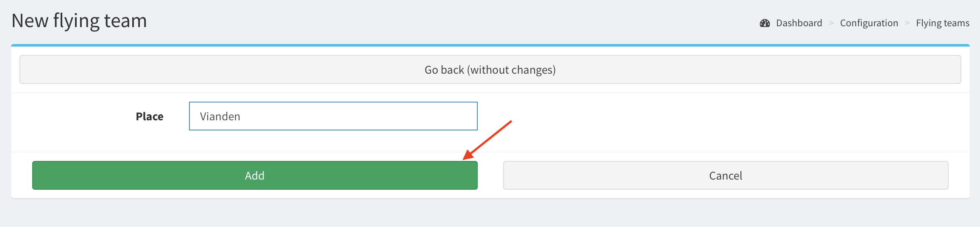Viewport: 980px width, 227px height.
Task: Select the Flying teams breadcrumb
Action: click(x=942, y=23)
